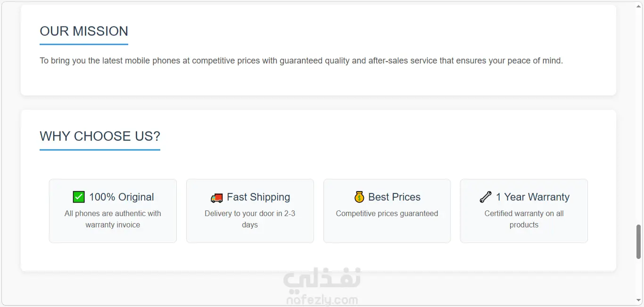Screen dimensions: 644x307
Task: Select the "Fast Shipping" card title
Action: click(258, 197)
